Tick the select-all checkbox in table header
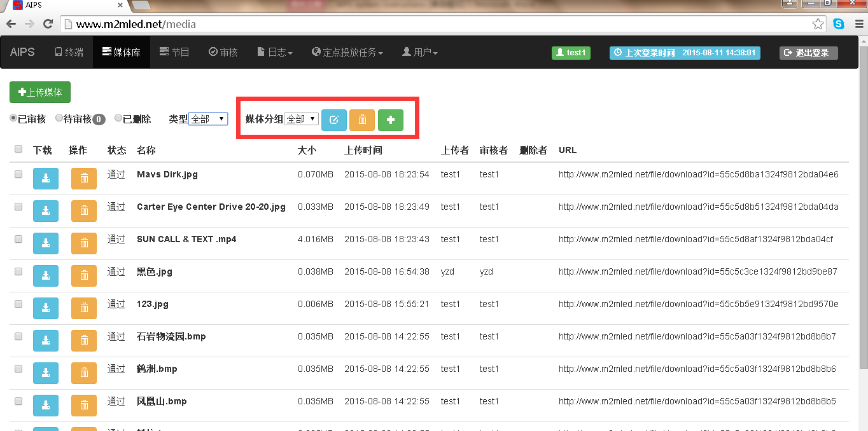The width and height of the screenshot is (868, 431). coord(18,149)
